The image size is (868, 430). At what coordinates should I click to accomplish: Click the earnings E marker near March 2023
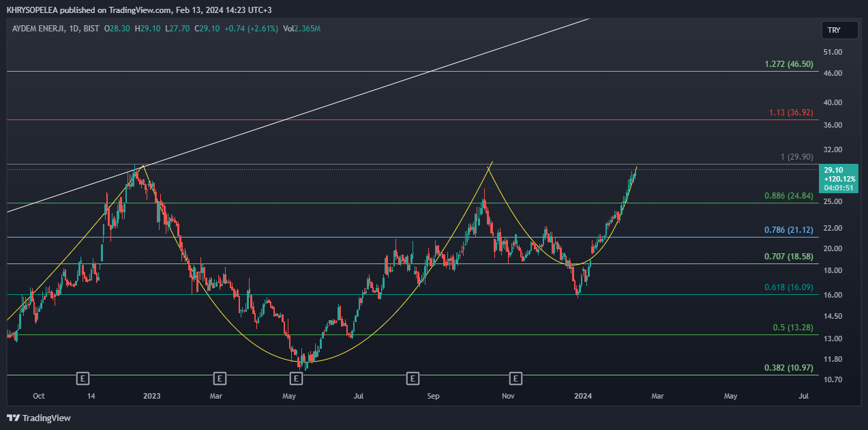(x=220, y=377)
